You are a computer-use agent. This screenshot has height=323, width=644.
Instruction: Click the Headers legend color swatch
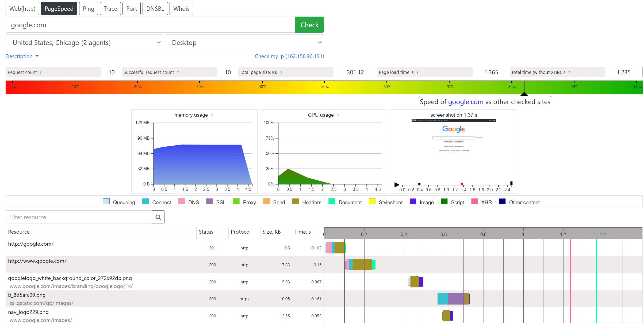[296, 202]
